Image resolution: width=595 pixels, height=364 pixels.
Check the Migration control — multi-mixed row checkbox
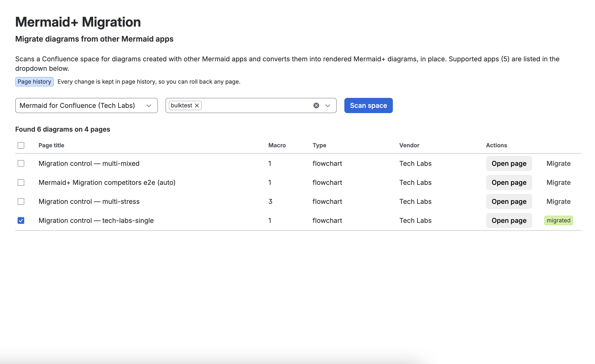[x=21, y=163]
